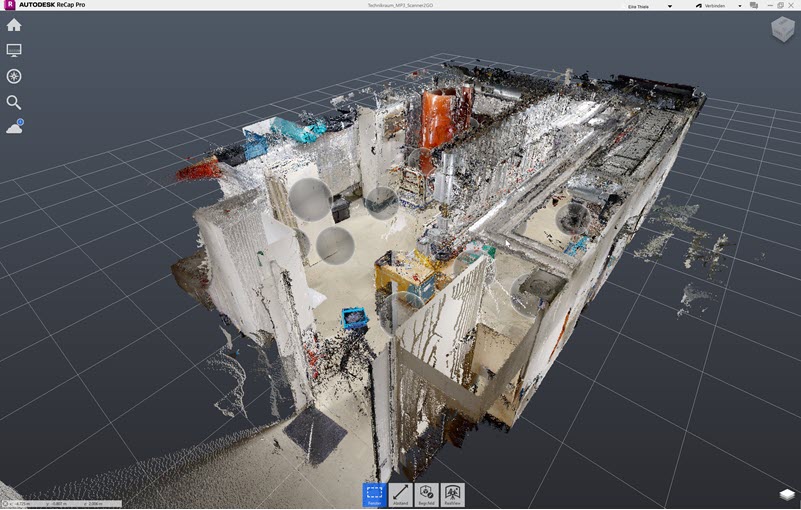
Task: Open the search magnifier tool
Action: coord(14,102)
